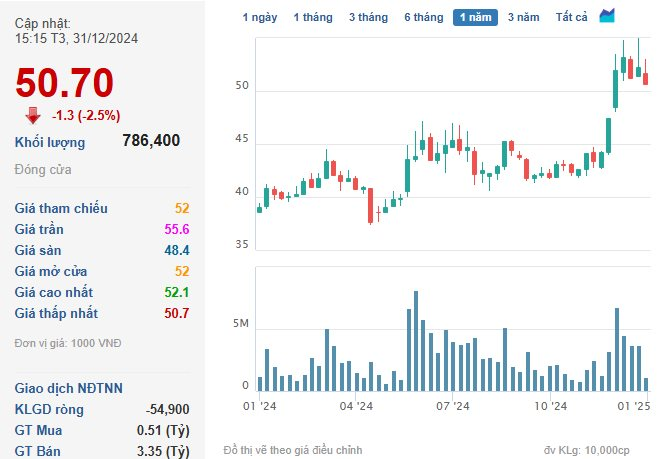This screenshot has width=657, height=459.
Task: Click the 'Giá thấp nhất' label
Action: click(x=56, y=313)
